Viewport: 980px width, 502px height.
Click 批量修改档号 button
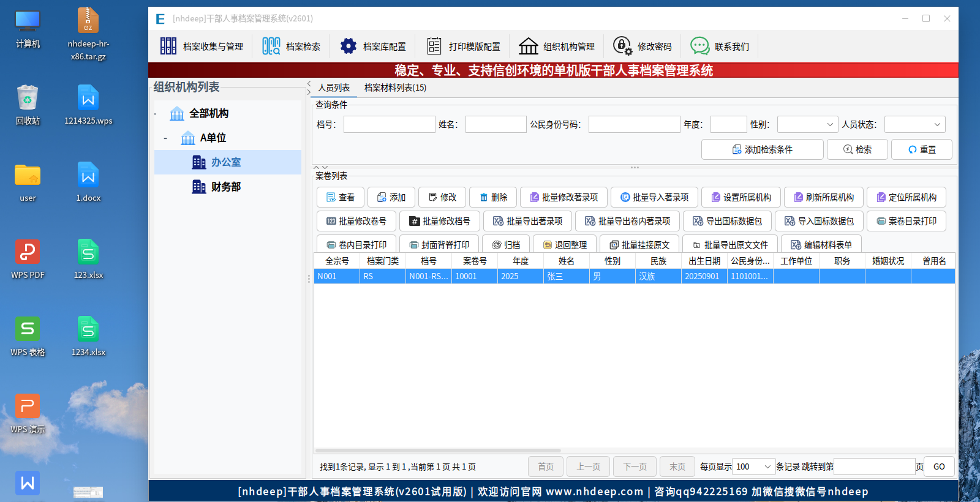[x=440, y=221]
